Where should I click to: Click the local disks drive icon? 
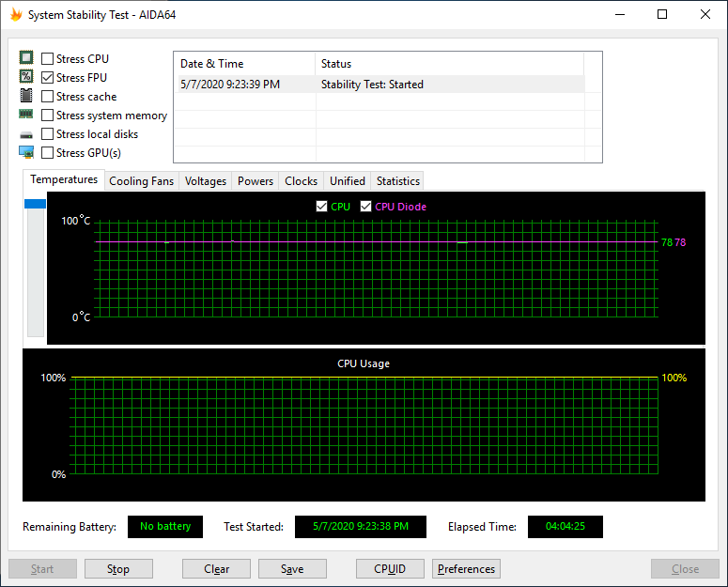26,135
